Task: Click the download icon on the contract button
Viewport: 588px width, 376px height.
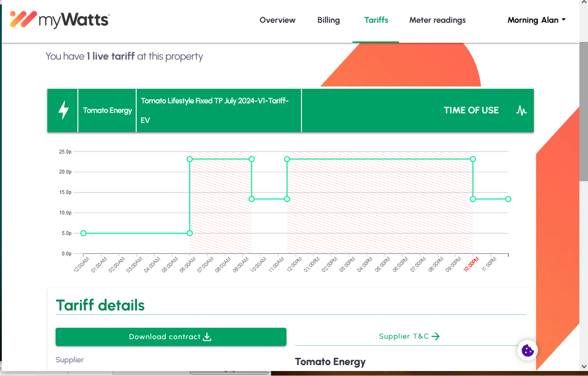Action: pyautogui.click(x=207, y=337)
